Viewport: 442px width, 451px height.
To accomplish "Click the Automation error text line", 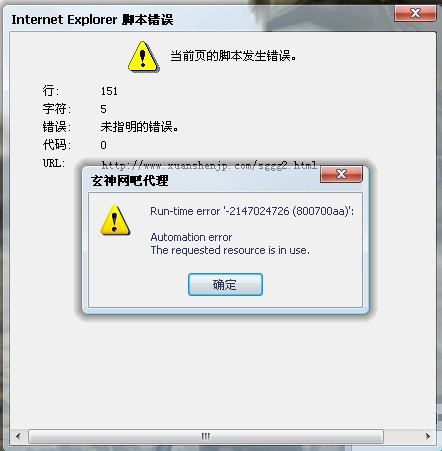I will click(x=191, y=237).
